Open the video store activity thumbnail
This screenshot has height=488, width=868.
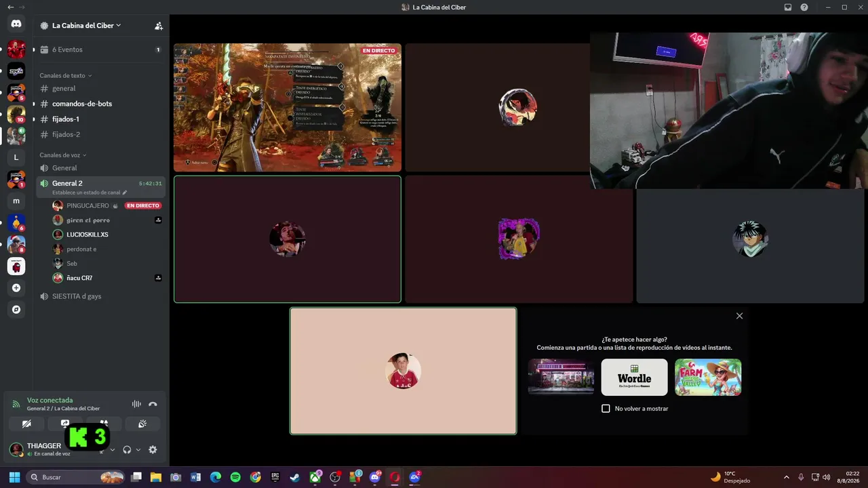coord(561,377)
